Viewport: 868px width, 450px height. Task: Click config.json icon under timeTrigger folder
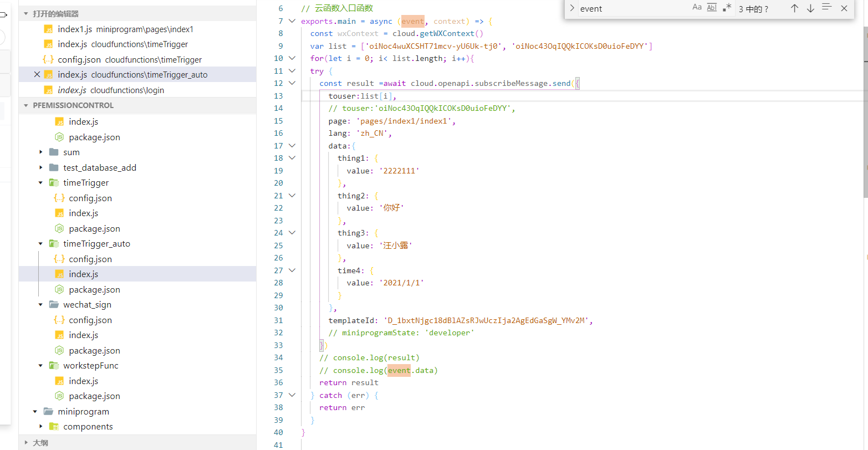coord(59,198)
